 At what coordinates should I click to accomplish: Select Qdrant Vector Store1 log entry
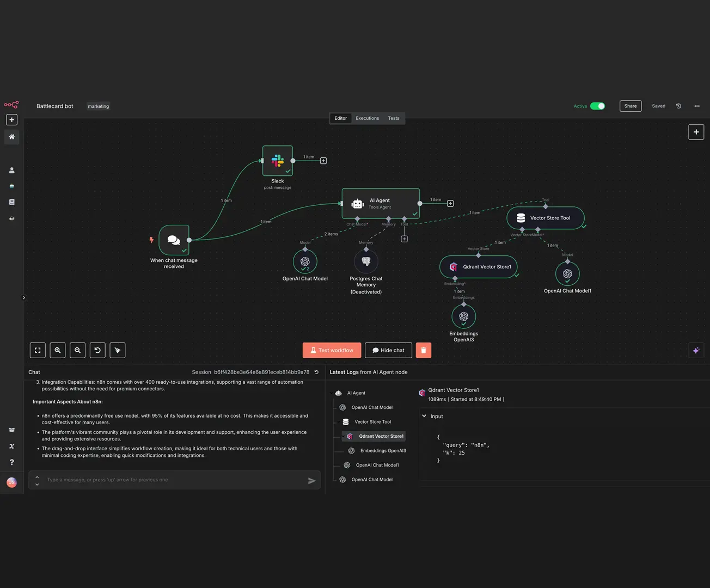click(374, 436)
